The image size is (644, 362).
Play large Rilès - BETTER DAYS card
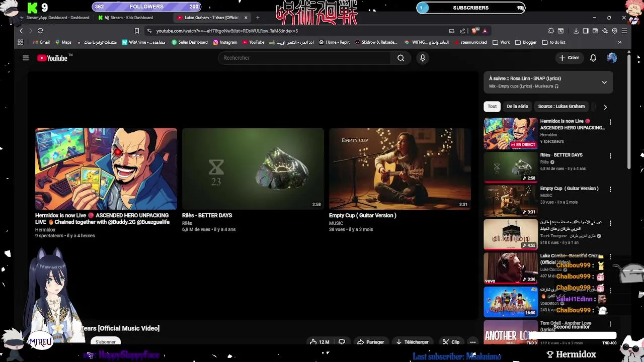[253, 168]
